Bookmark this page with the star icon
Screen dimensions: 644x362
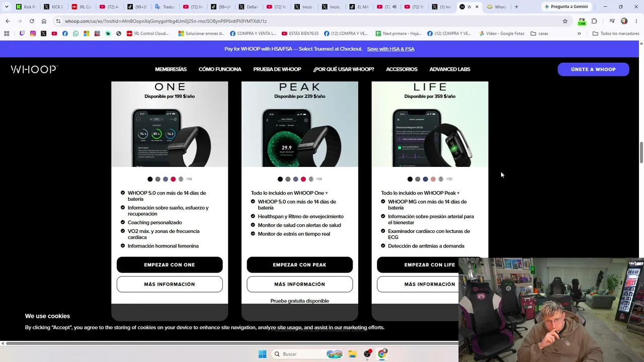pos(565,21)
